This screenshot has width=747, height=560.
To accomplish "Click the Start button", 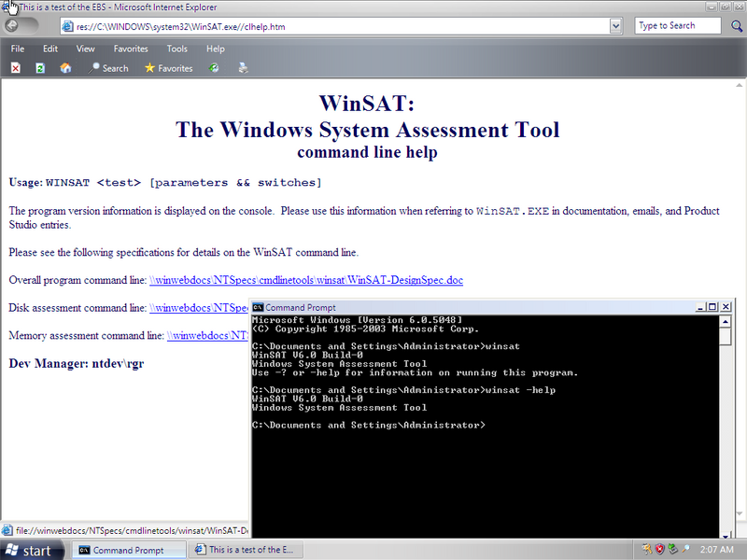I will 30,550.
